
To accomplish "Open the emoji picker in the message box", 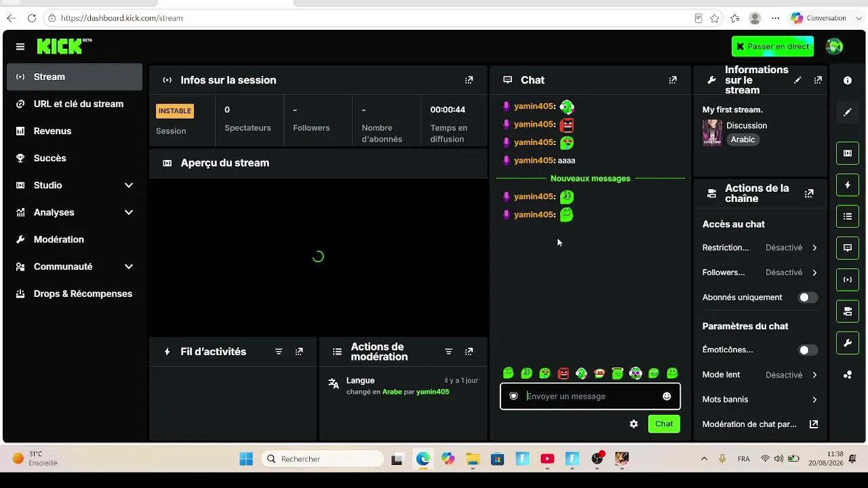I will pos(667,396).
